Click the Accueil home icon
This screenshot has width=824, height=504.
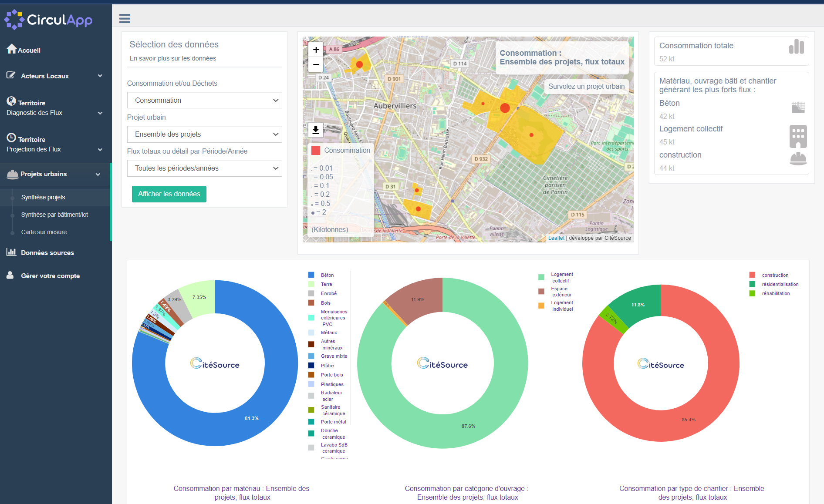[12, 49]
